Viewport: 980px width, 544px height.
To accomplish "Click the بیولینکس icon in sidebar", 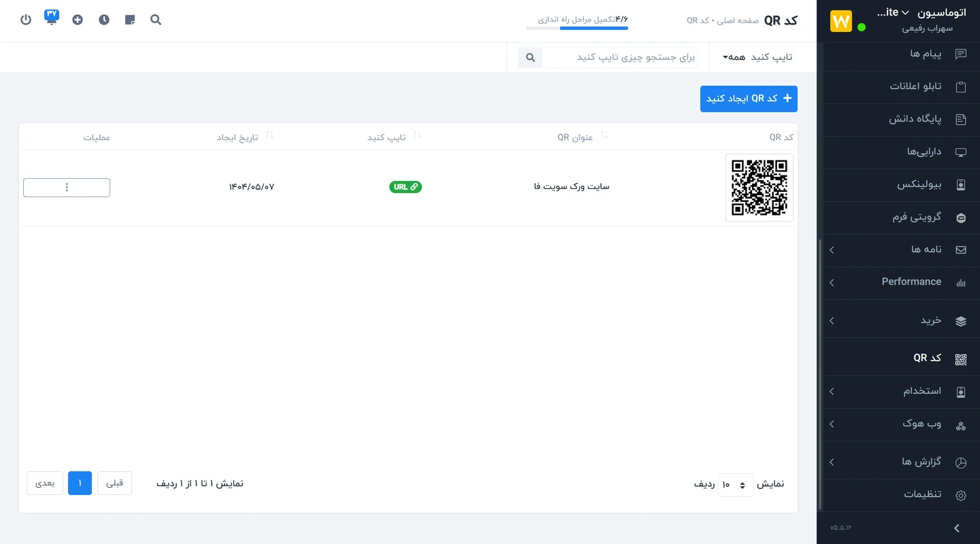I will [961, 185].
